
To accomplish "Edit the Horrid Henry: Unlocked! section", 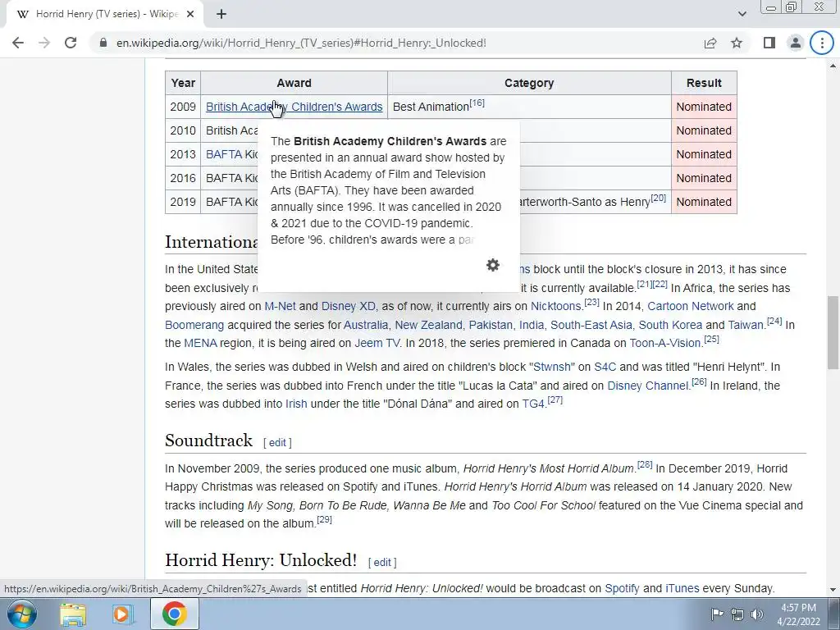I will pos(382,563).
